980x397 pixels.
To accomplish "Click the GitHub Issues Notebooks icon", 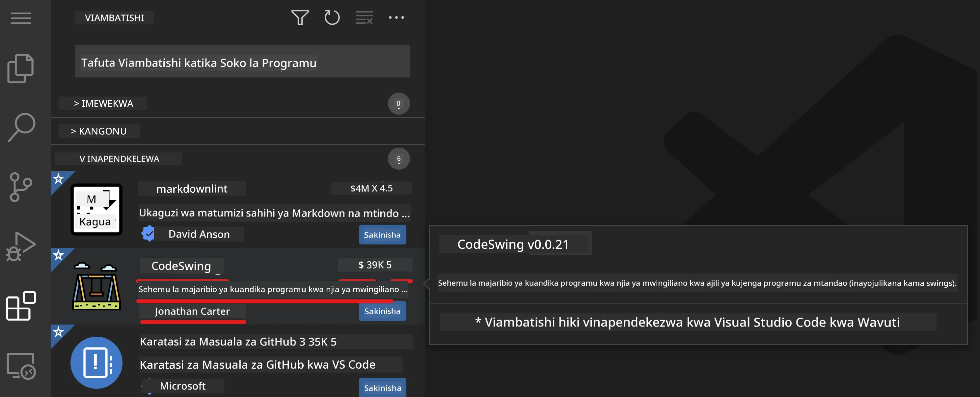I will (x=96, y=362).
